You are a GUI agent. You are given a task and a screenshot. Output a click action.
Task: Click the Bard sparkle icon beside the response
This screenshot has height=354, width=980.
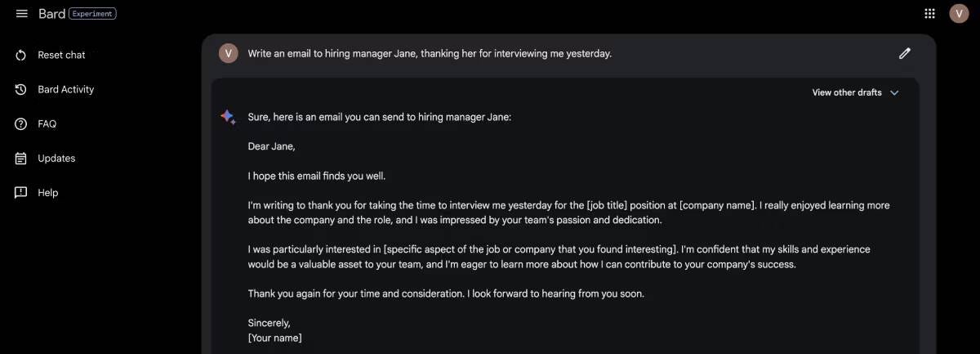[228, 117]
